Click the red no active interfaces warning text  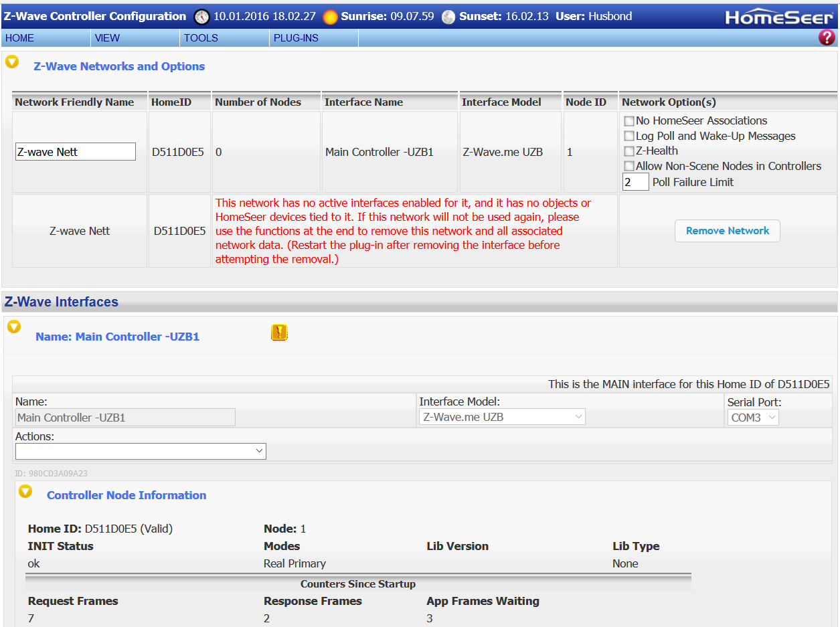pyautogui.click(x=403, y=231)
